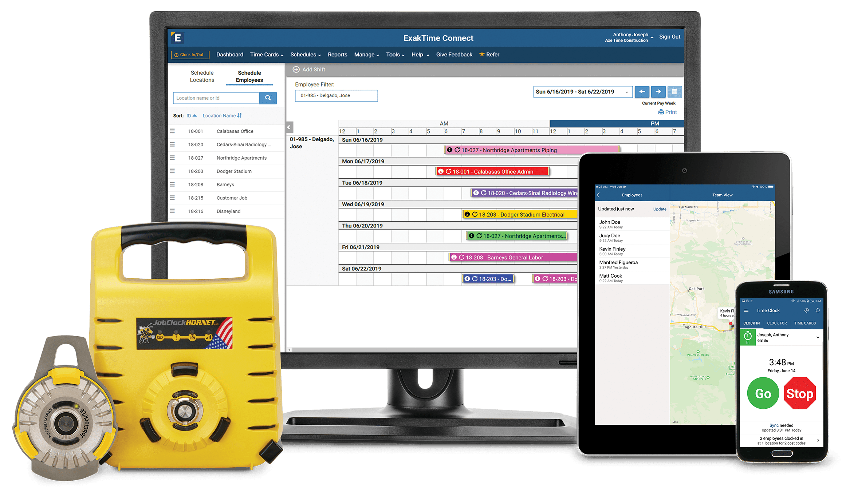Click the Clock In/Out button
Viewport: 846px width, 504px height.
tap(190, 55)
